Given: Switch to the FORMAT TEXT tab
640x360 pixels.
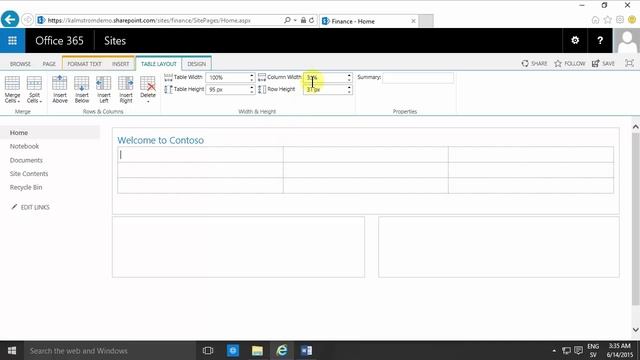Looking at the screenshot, I should point(84,64).
